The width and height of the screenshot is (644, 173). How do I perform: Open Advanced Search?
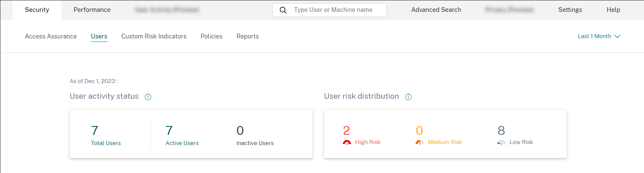click(436, 10)
